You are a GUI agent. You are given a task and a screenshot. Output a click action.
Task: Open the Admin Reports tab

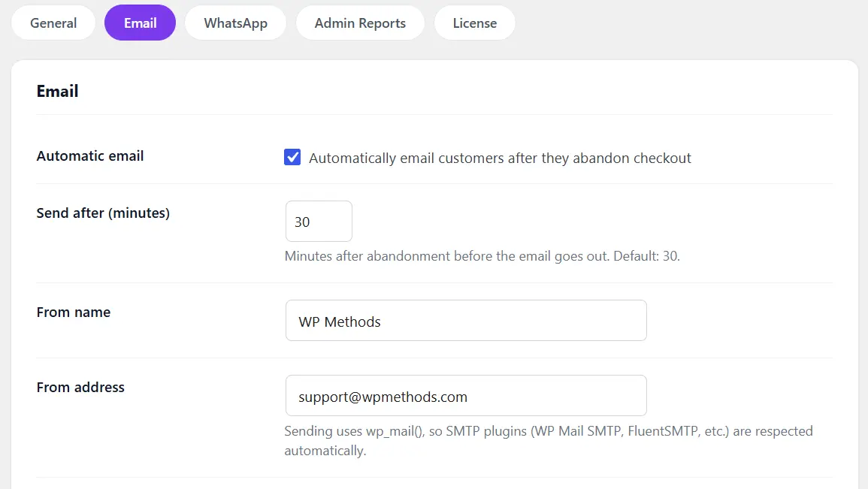click(x=360, y=23)
